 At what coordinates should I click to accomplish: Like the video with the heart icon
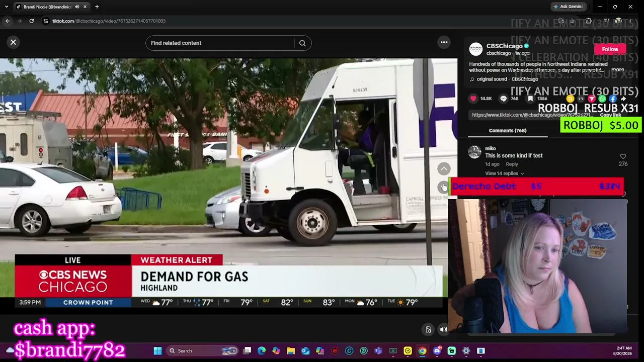tap(473, 99)
